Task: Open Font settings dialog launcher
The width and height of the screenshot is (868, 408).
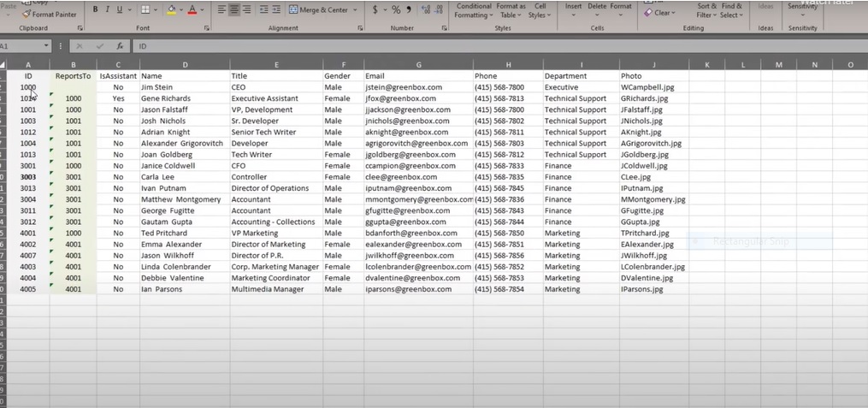Action: tap(206, 27)
